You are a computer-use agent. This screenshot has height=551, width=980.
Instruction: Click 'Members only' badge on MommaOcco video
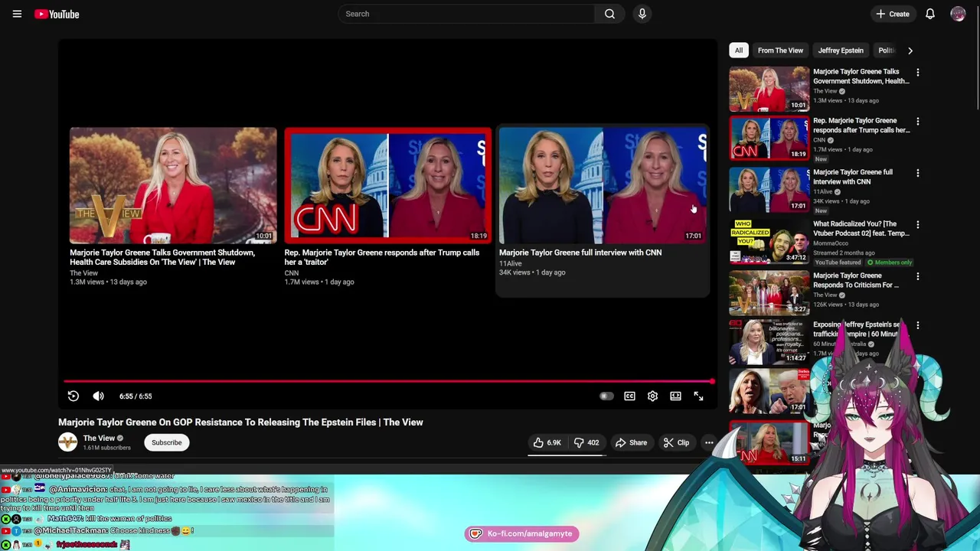890,262
